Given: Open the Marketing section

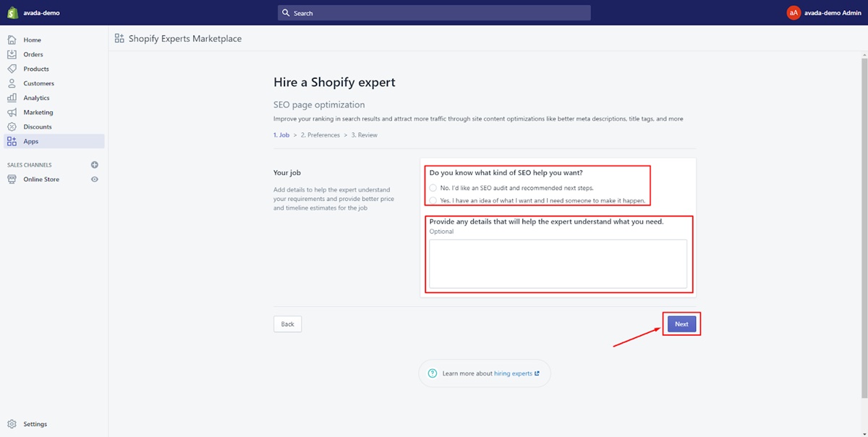Looking at the screenshot, I should coord(38,112).
